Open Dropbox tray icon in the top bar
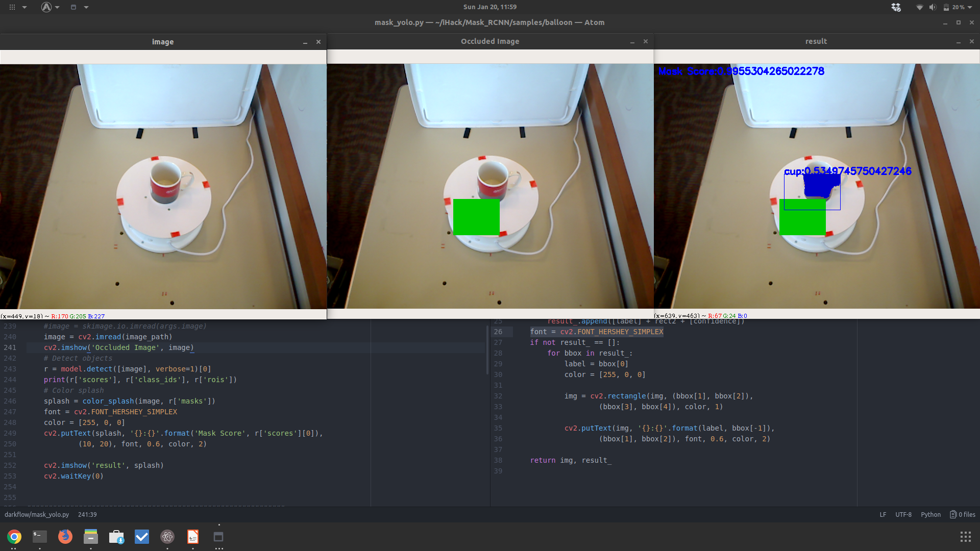980x551 pixels. pos(896,7)
